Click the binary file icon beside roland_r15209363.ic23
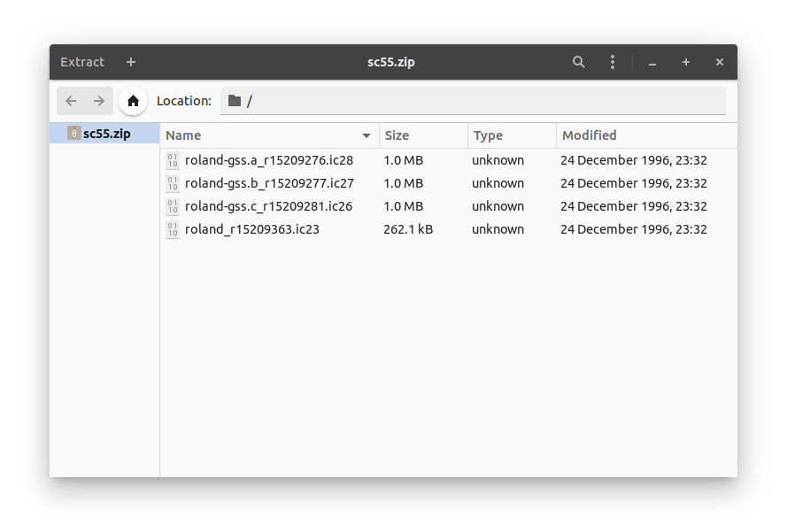The width and height of the screenshot is (787, 532). (173, 229)
